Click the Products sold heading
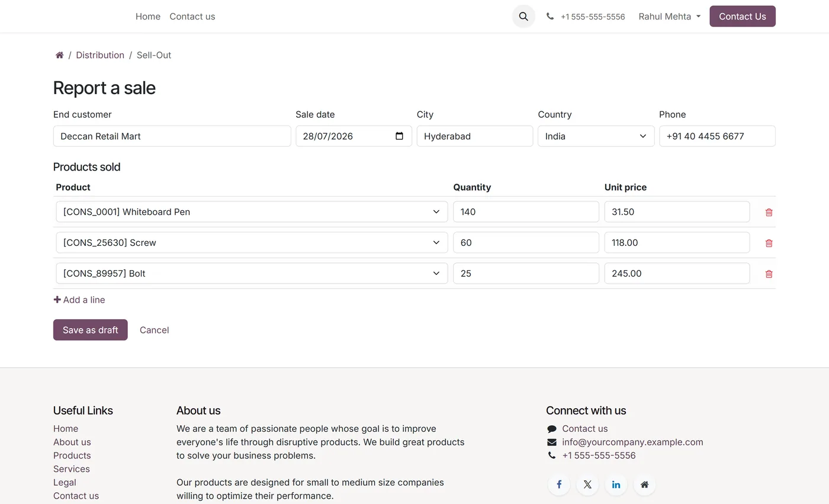Image resolution: width=829 pixels, height=504 pixels. [x=87, y=167]
